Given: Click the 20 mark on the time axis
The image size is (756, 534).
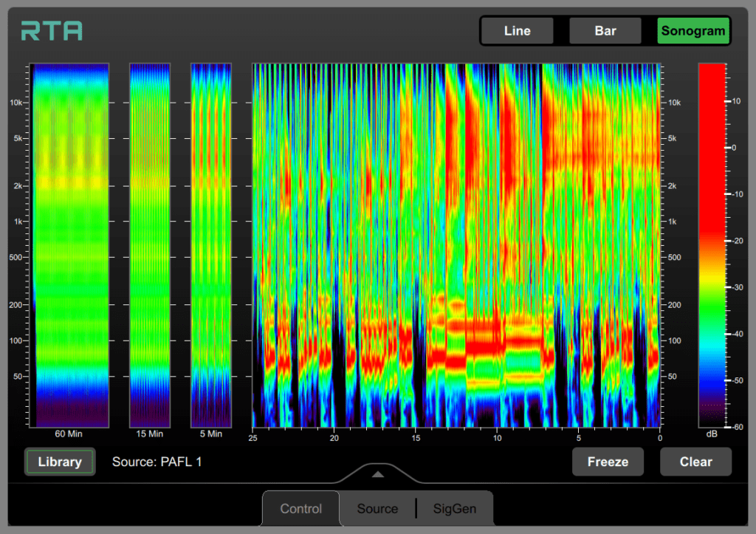Looking at the screenshot, I should tap(334, 437).
